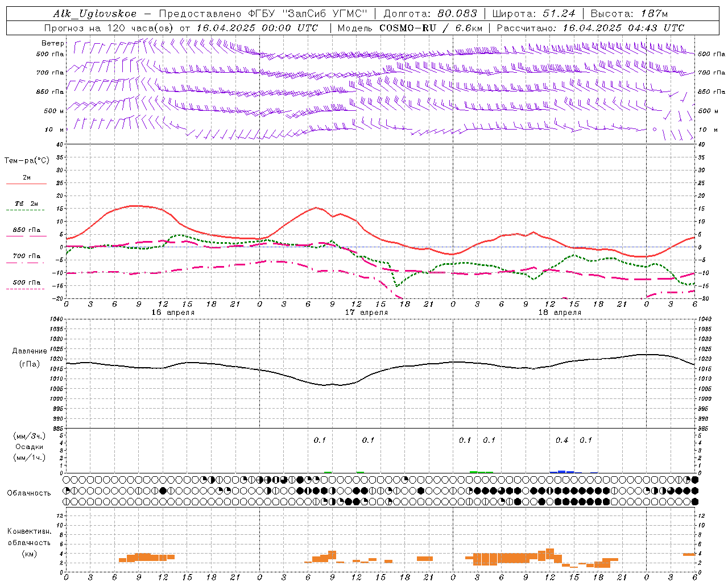Screen dimensions: 728x582
Task: Click the 17 апреля date label
Action: 366,313
